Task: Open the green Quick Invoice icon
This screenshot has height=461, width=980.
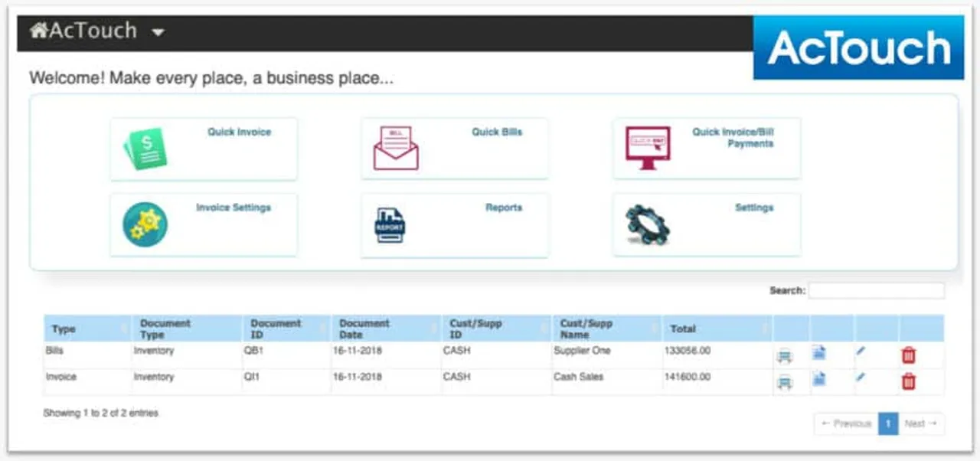Action: click(x=145, y=149)
